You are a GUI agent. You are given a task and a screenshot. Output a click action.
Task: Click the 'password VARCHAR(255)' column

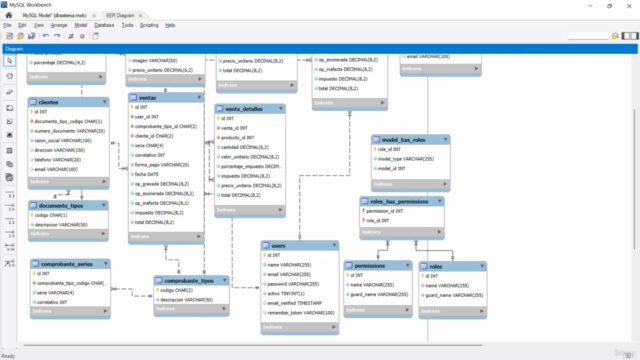[293, 284]
